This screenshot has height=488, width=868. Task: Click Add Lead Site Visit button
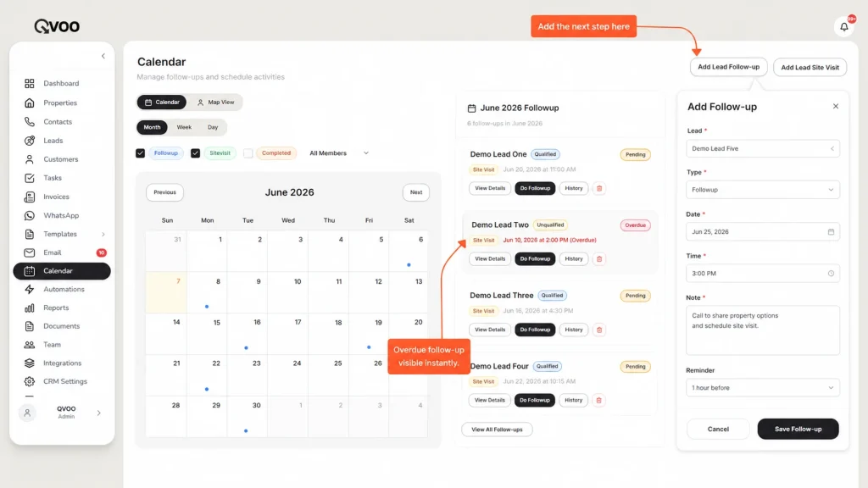[810, 68]
